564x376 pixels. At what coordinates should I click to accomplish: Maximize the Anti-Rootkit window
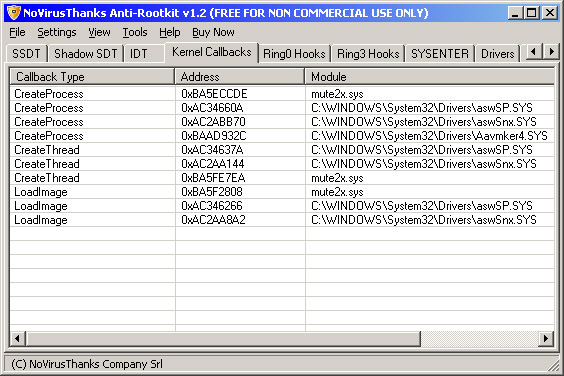click(x=532, y=13)
